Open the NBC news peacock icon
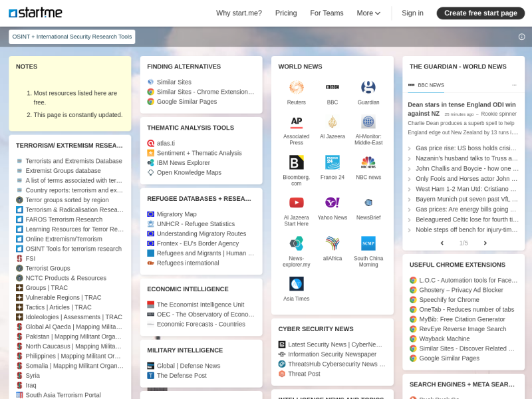 click(x=368, y=162)
